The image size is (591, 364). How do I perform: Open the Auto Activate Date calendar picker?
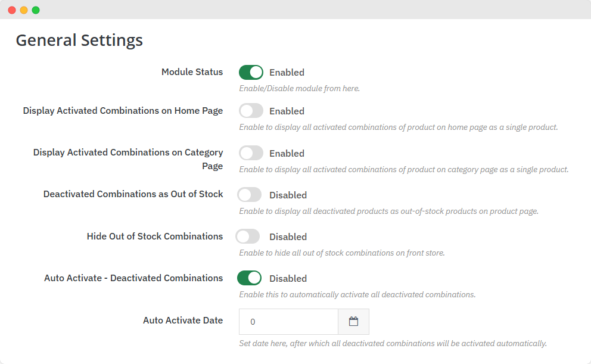(353, 322)
